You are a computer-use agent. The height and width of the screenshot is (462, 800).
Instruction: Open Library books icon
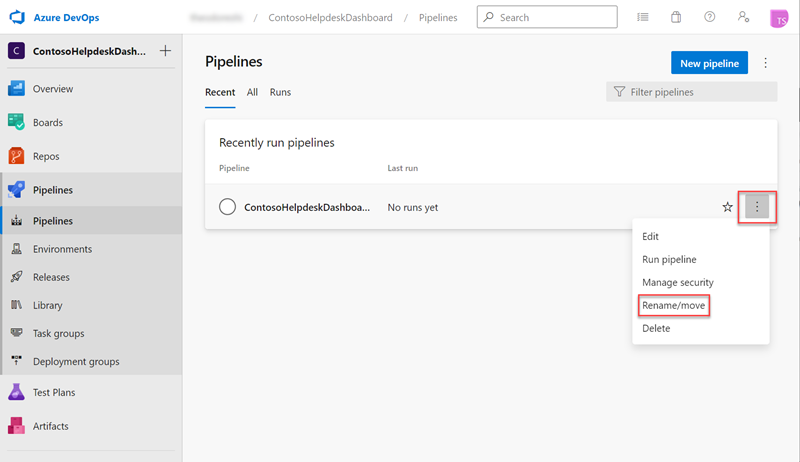17,305
